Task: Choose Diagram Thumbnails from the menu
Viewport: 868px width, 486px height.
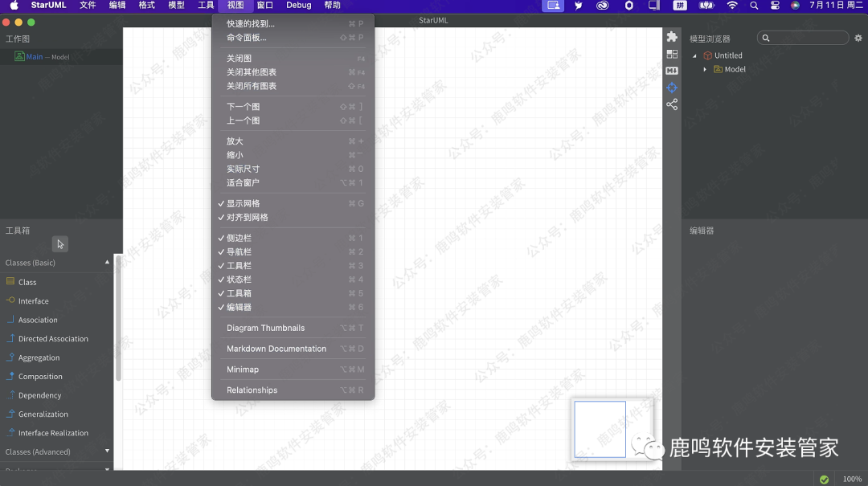Action: pos(265,328)
